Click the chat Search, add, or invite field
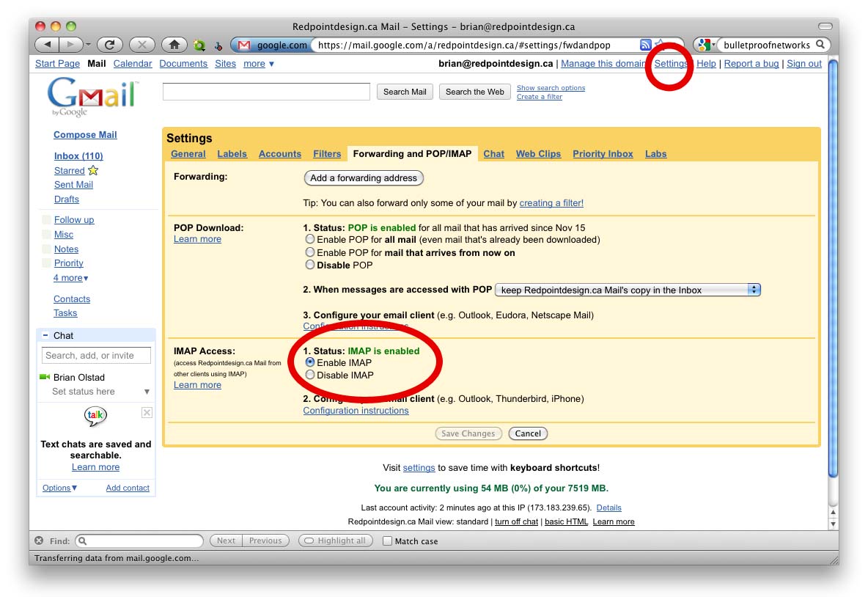 [96, 356]
